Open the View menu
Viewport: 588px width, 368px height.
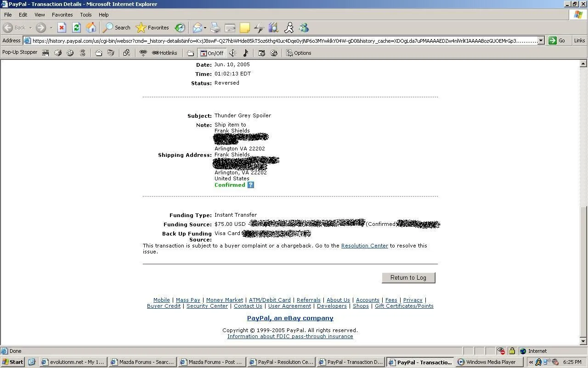point(40,15)
